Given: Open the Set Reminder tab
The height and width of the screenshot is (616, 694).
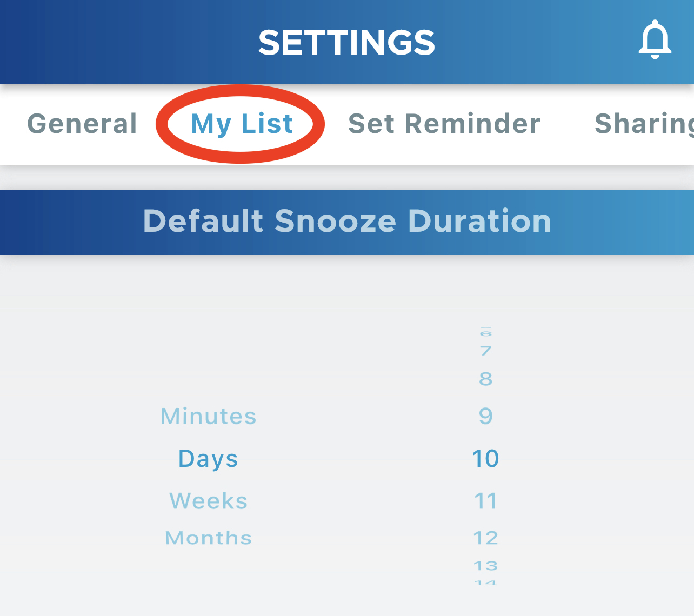Looking at the screenshot, I should pyautogui.click(x=443, y=124).
